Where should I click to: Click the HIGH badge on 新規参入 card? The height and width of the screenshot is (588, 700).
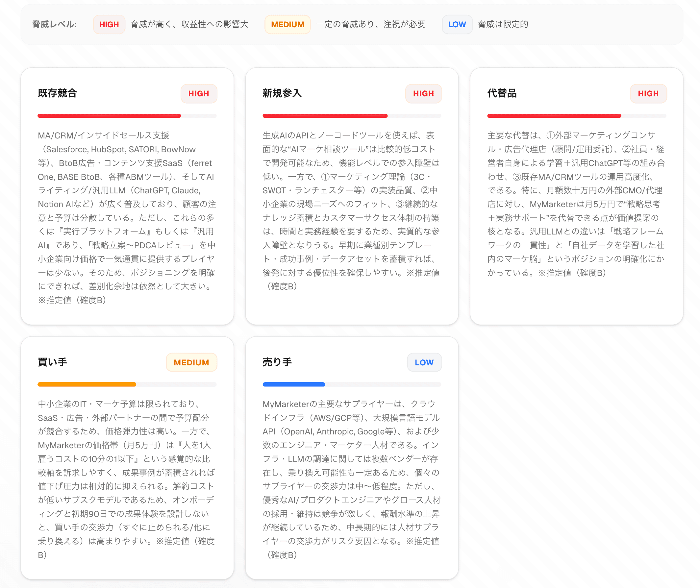tap(423, 94)
